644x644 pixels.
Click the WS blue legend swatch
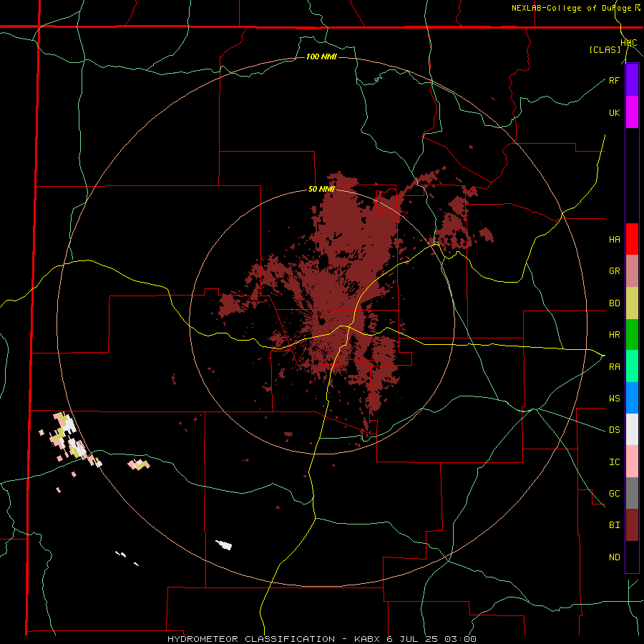pyautogui.click(x=632, y=398)
